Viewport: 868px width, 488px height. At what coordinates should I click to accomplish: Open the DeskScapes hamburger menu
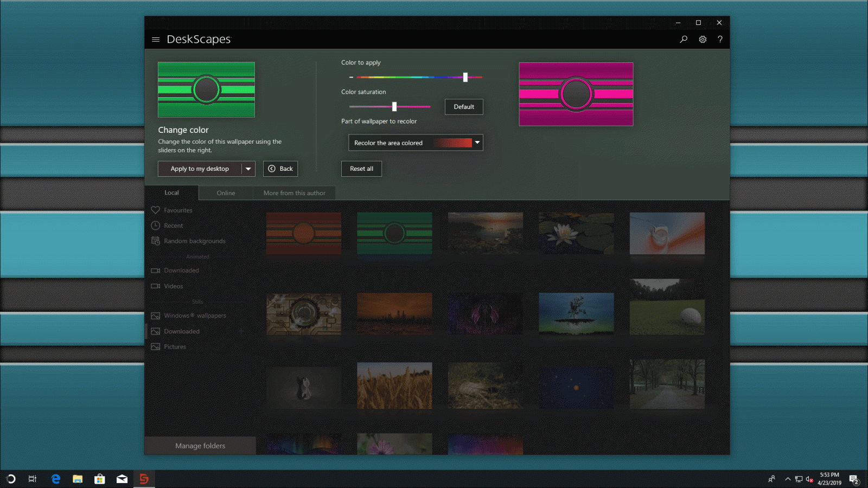[156, 40]
